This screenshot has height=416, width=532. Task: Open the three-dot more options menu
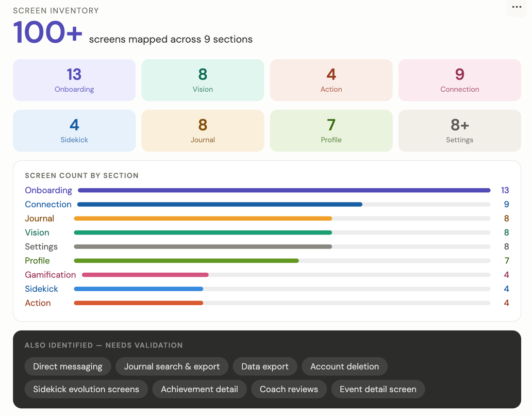517,7
